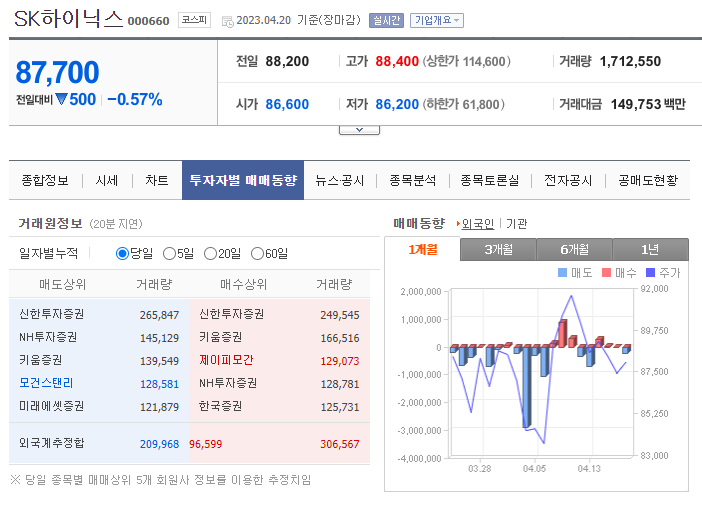
Task: Select the 1개월 chart period tab
Action: (x=423, y=249)
